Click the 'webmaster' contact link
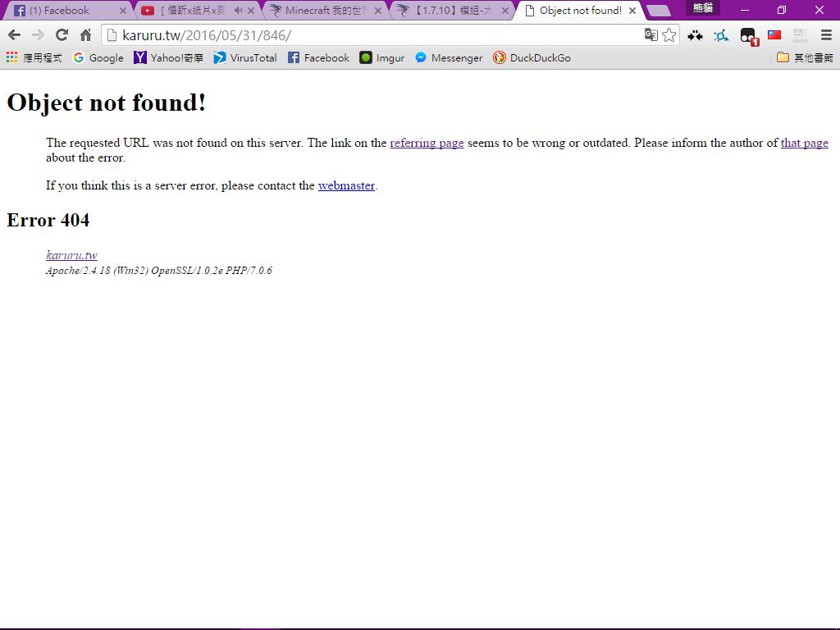Image resolution: width=840 pixels, height=630 pixels. (346, 185)
